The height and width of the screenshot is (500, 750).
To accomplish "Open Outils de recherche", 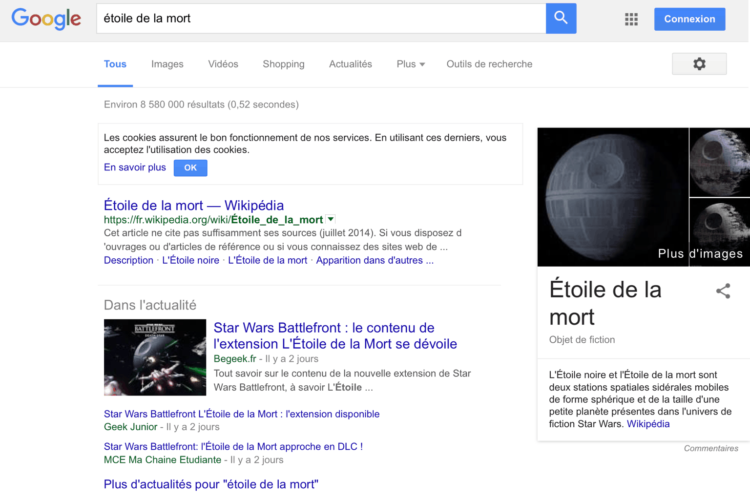I will point(489,64).
